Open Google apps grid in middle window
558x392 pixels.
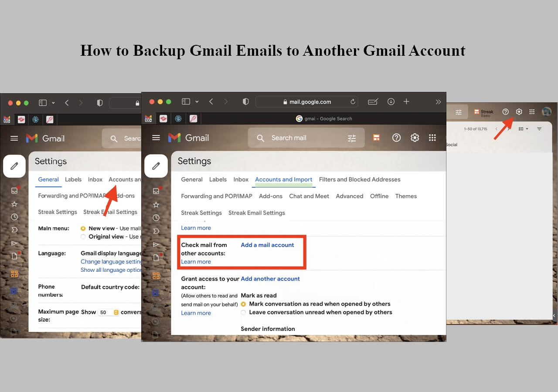pos(432,138)
